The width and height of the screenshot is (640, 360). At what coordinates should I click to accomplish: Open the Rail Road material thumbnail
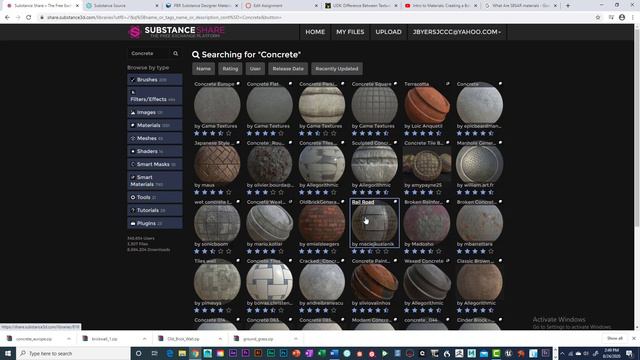pyautogui.click(x=374, y=223)
